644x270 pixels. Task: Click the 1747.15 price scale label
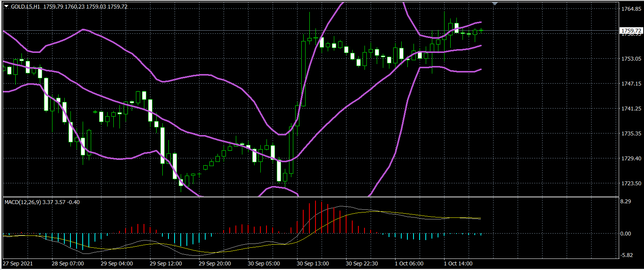tap(631, 84)
